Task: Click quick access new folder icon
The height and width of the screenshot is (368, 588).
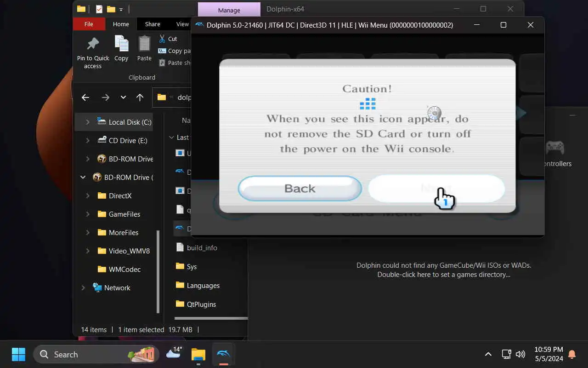Action: pos(111,9)
